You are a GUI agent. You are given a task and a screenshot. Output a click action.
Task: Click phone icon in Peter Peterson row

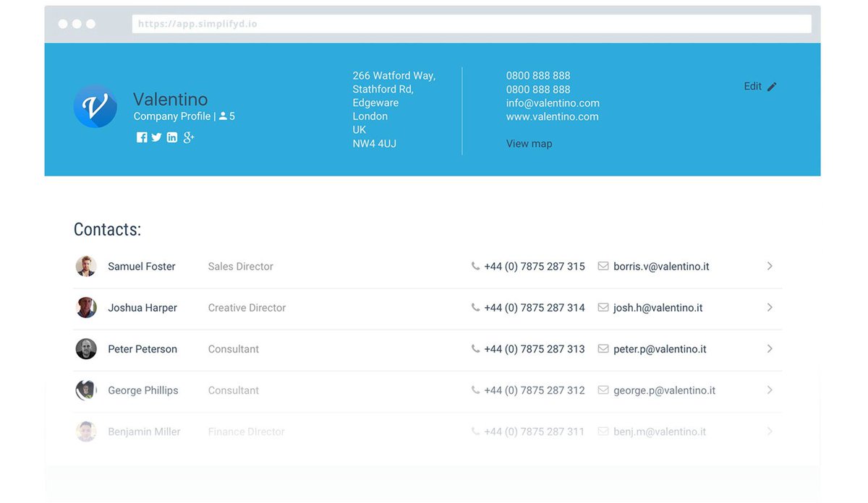(x=475, y=348)
